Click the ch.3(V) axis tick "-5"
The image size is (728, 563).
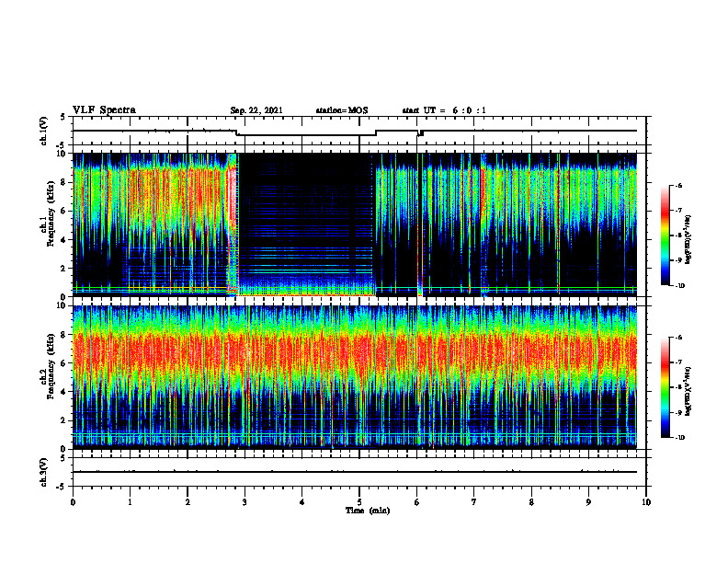pos(62,487)
